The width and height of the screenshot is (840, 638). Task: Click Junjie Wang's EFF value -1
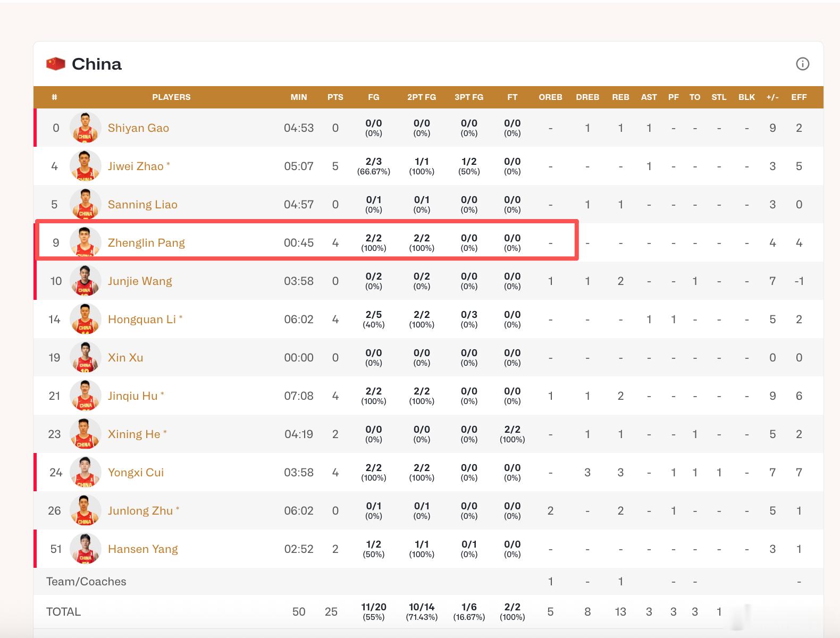tap(799, 281)
